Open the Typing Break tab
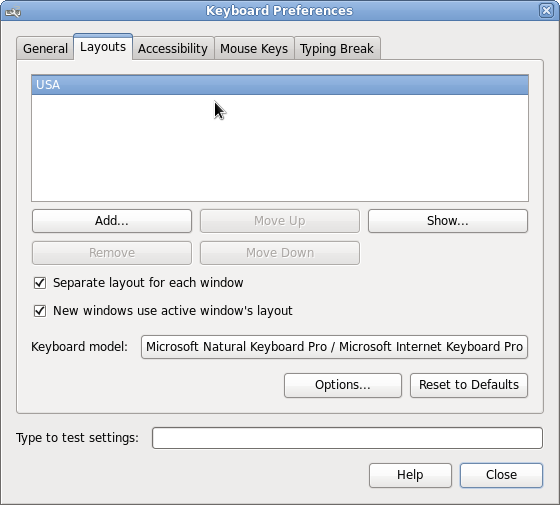 coord(337,49)
